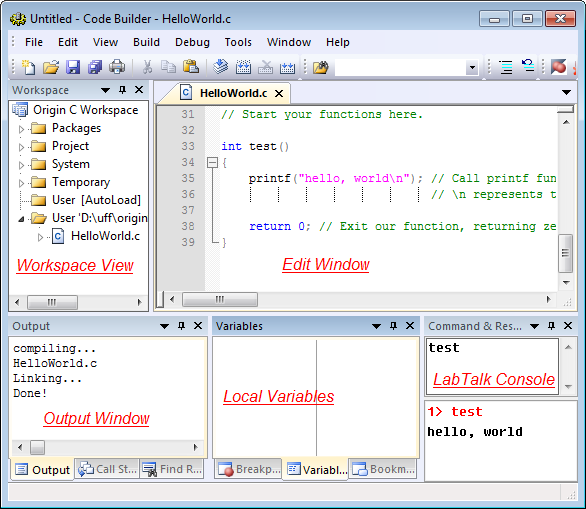
Task: Click the Workspace horizontal scrollbar thumb
Action: point(52,302)
